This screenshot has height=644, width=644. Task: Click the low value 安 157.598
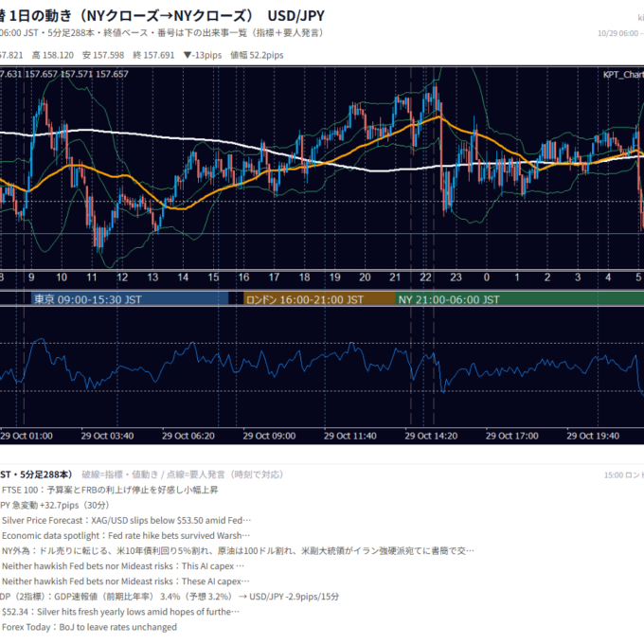(x=103, y=55)
